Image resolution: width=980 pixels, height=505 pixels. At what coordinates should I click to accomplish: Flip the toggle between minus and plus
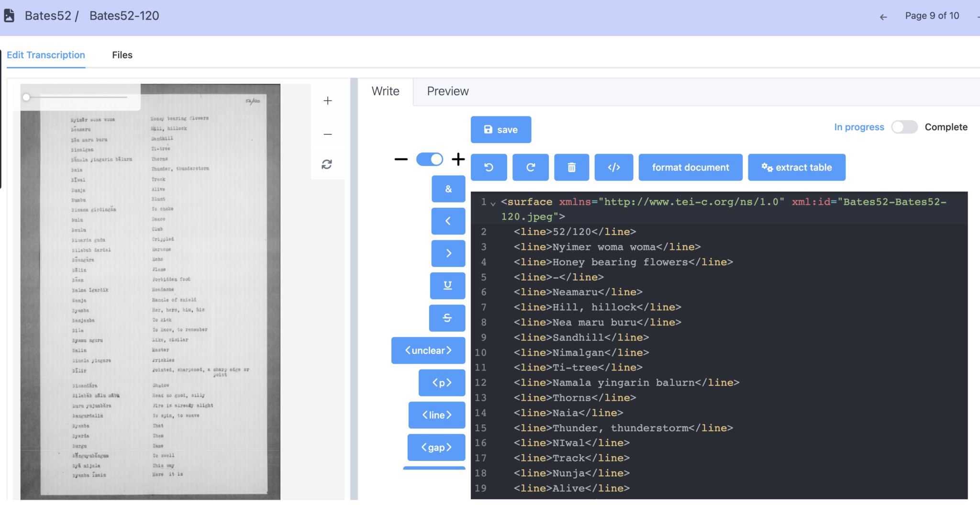tap(429, 159)
